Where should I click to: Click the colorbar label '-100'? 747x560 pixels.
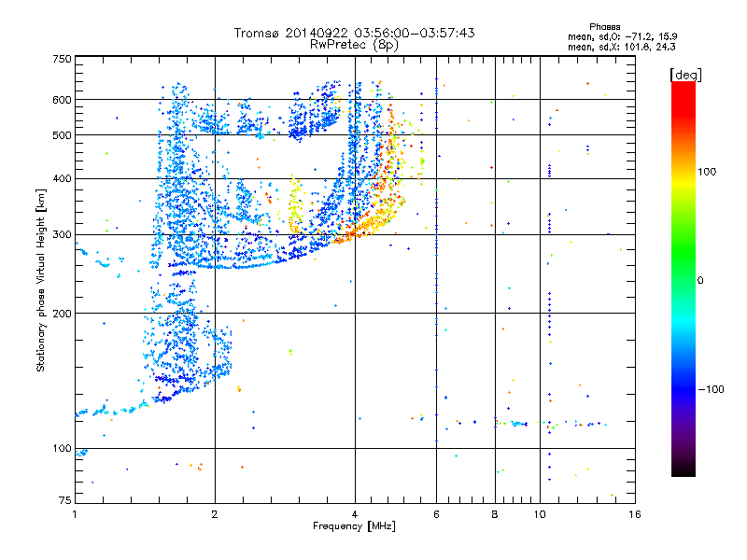pos(711,389)
